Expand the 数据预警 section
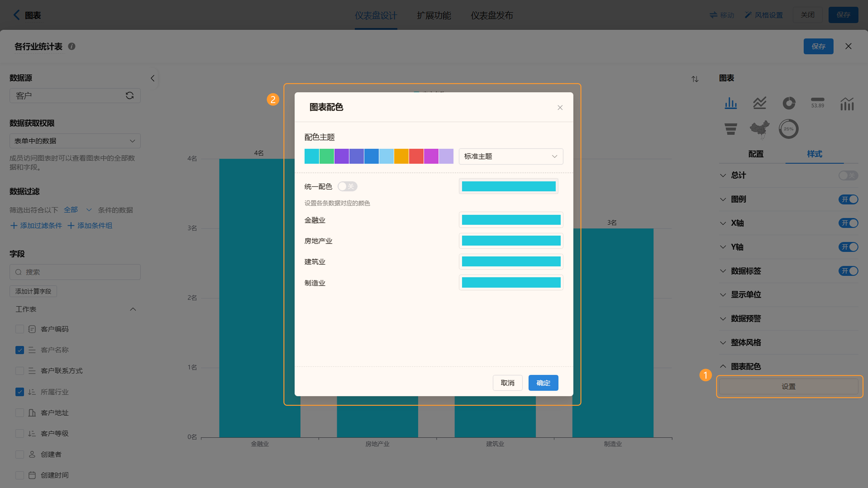This screenshot has height=488, width=868. pos(745,319)
